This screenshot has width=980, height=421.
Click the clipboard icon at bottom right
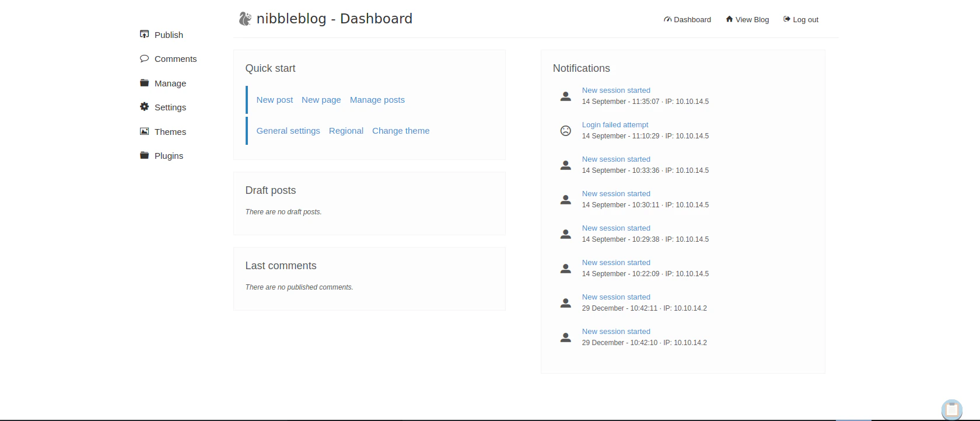(951, 410)
